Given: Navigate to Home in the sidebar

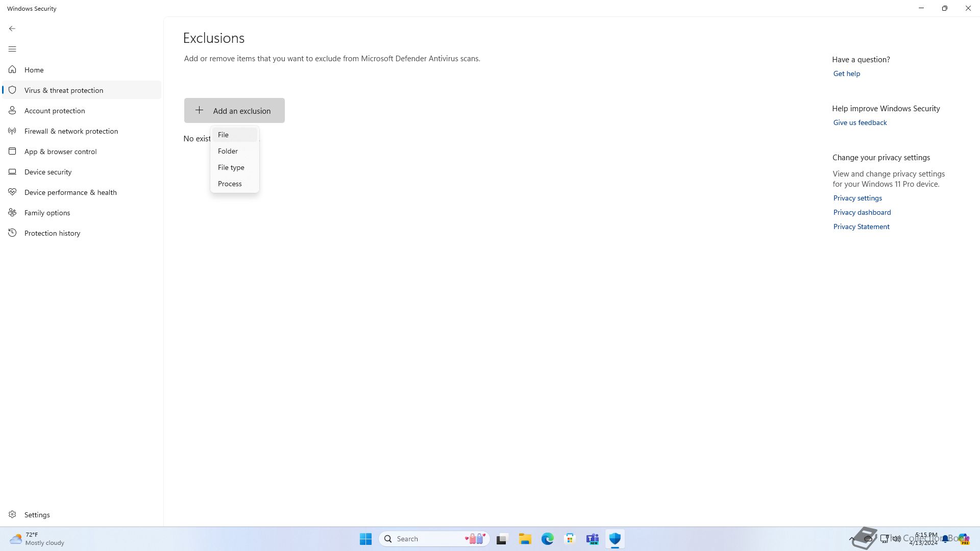Looking at the screenshot, I should (82, 69).
